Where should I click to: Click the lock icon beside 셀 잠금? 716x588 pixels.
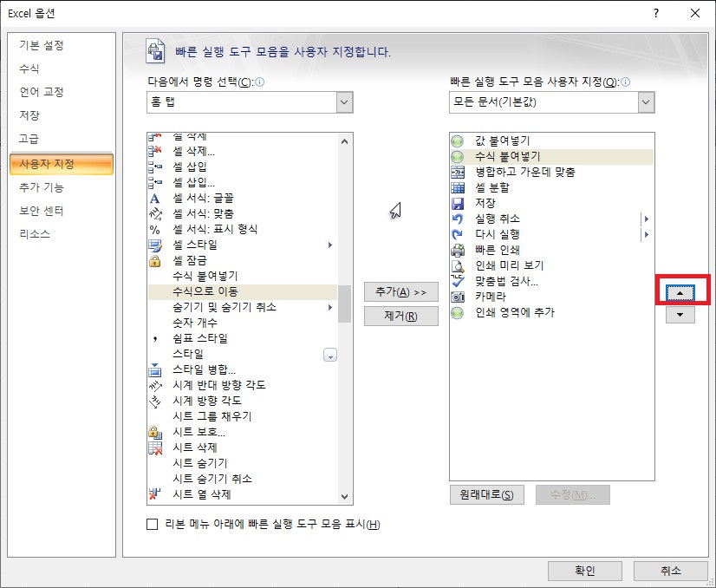[x=155, y=261]
